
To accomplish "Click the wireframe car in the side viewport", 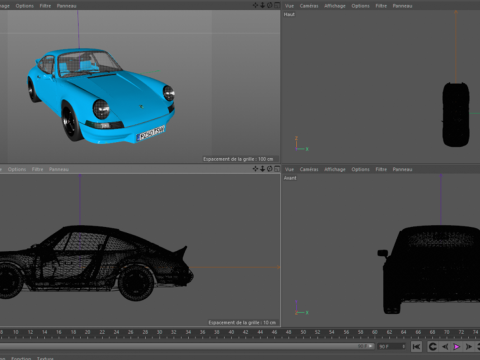I will [97, 263].
